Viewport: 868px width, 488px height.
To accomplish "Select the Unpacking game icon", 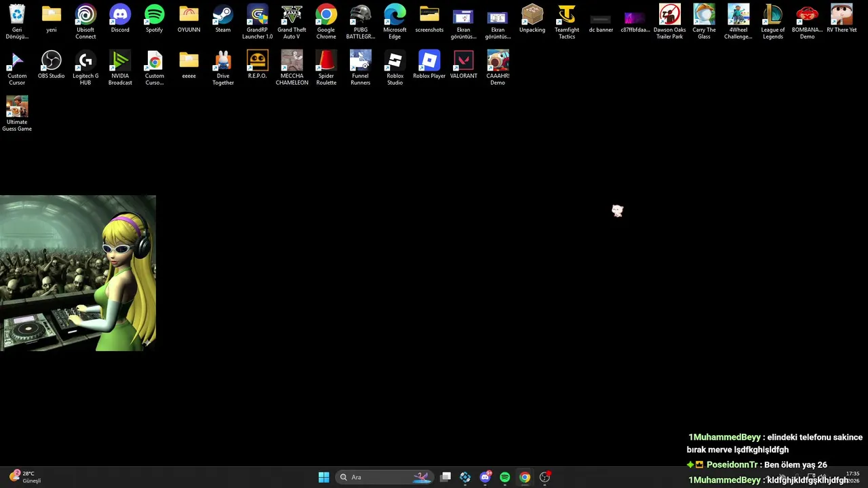I will coord(532,18).
